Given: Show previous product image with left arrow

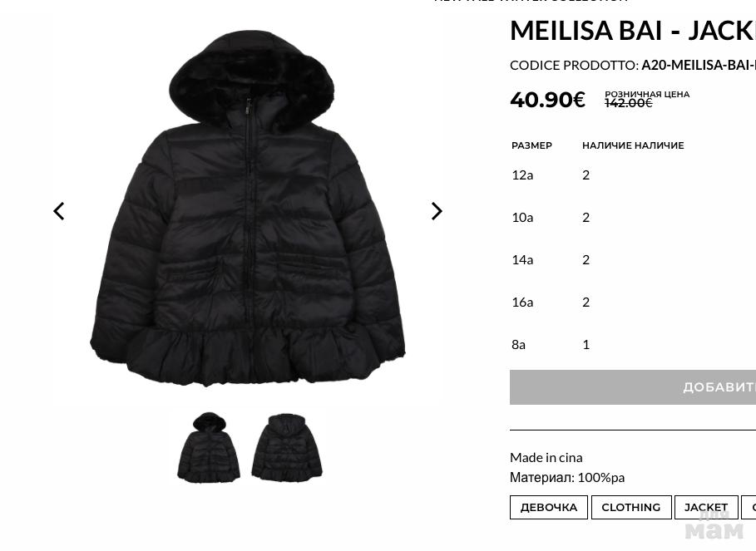Looking at the screenshot, I should click(59, 211).
